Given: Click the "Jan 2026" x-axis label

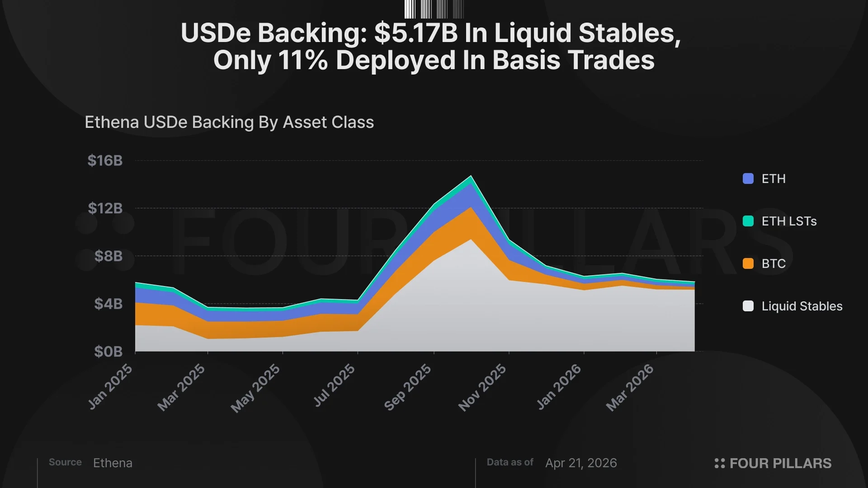Looking at the screenshot, I should (x=559, y=387).
